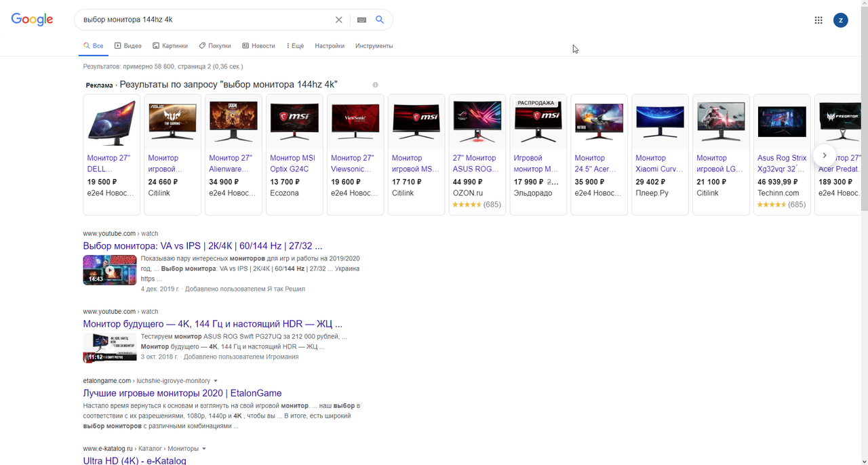Play the 11:12 video thumbnail
Image resolution: width=868 pixels, height=465 pixels.
point(110,348)
